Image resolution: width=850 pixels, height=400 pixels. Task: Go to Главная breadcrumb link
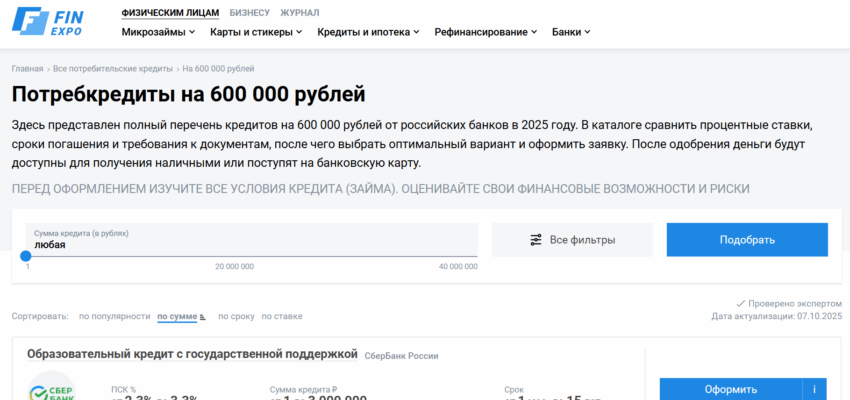click(27, 69)
